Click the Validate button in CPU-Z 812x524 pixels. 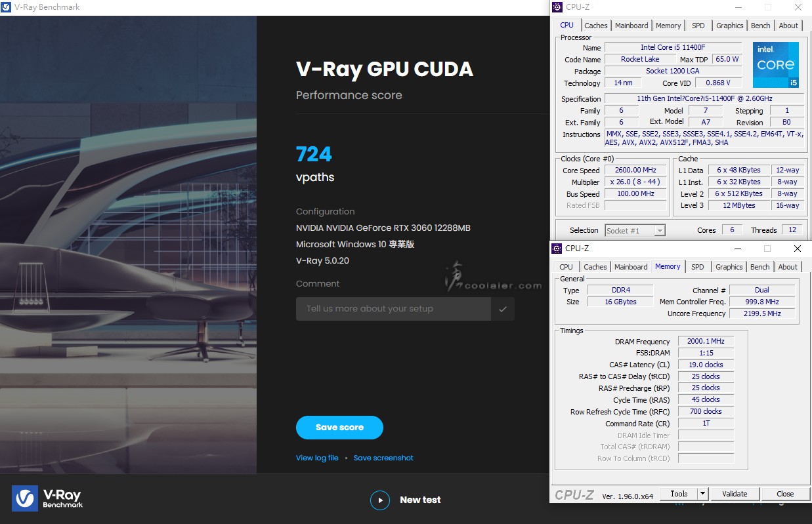click(x=735, y=494)
